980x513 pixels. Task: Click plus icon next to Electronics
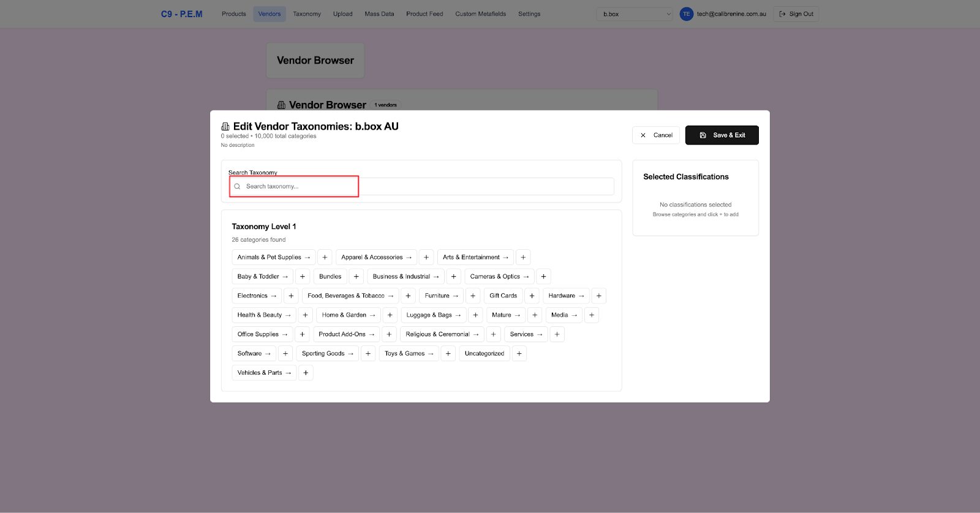click(291, 296)
